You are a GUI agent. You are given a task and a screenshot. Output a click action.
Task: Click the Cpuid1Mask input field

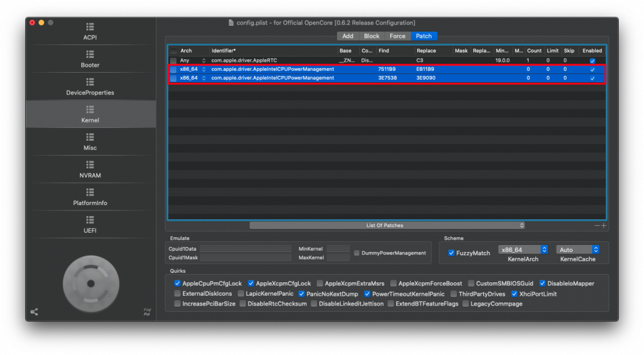pyautogui.click(x=245, y=257)
